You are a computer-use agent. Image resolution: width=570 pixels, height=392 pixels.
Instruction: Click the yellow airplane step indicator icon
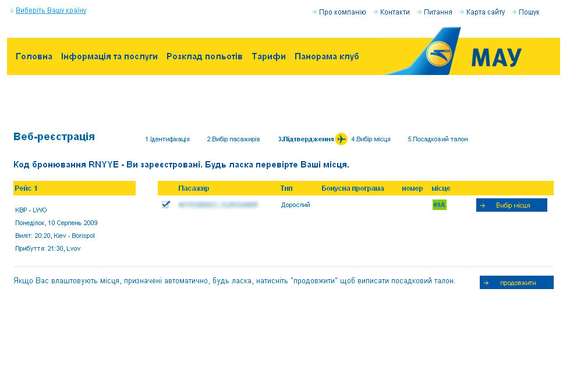pos(341,139)
